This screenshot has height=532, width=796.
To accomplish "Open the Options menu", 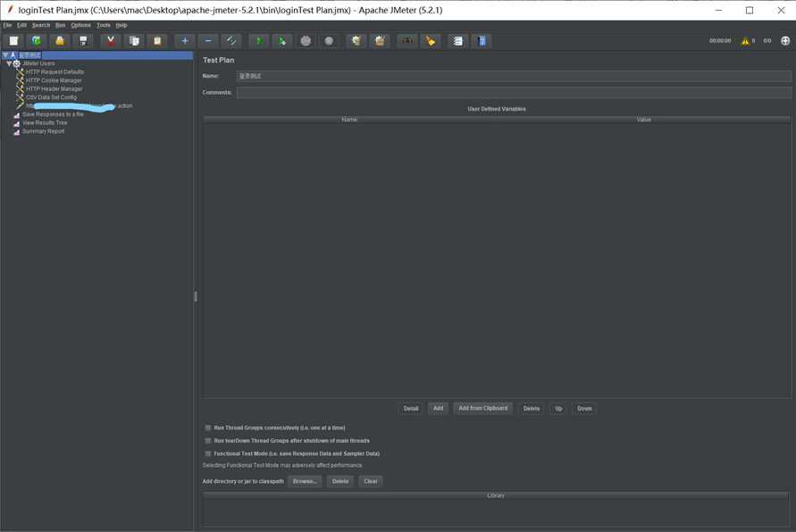I will (x=80, y=25).
